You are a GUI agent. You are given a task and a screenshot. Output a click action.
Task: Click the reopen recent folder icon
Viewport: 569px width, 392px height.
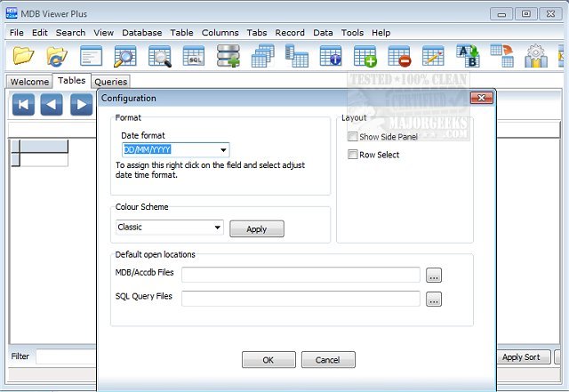pyautogui.click(x=57, y=56)
